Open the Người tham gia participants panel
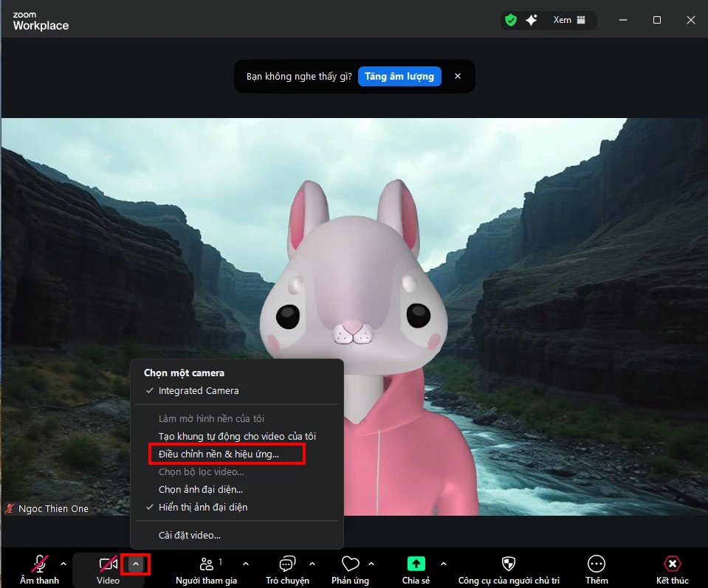 [x=207, y=565]
